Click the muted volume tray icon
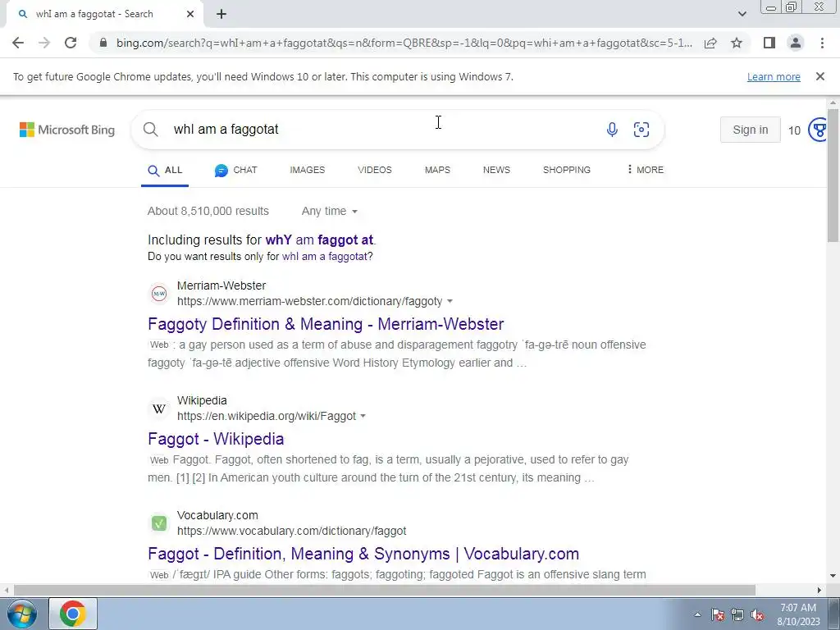840x630 pixels. pyautogui.click(x=757, y=614)
